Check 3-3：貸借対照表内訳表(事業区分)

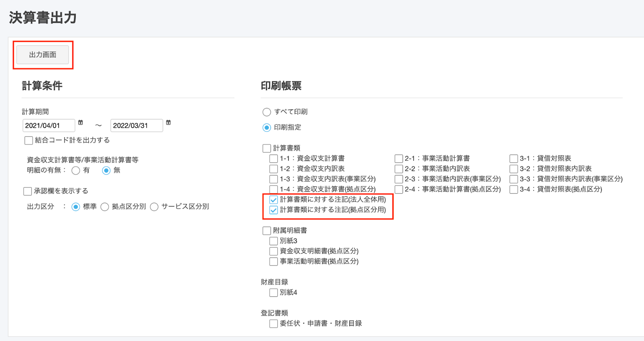pyautogui.click(x=514, y=179)
